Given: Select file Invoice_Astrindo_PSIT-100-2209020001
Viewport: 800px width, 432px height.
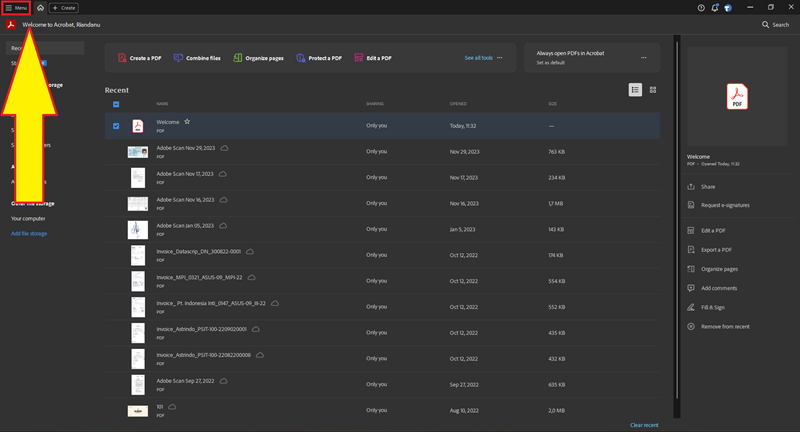Looking at the screenshot, I should 202,329.
